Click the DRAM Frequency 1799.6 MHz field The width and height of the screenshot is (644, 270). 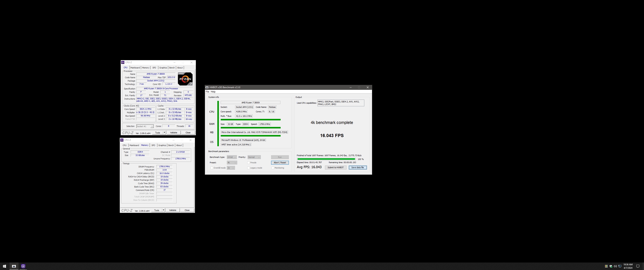(x=165, y=166)
